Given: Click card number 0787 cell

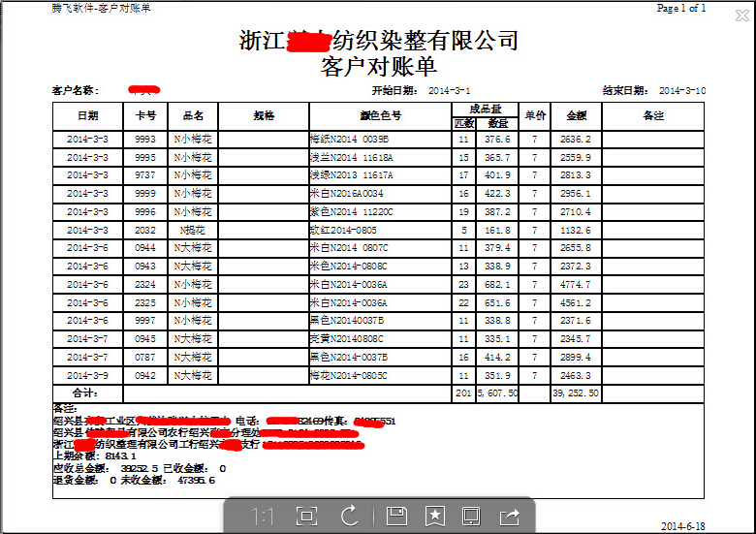Looking at the screenshot, I should click(x=145, y=357).
